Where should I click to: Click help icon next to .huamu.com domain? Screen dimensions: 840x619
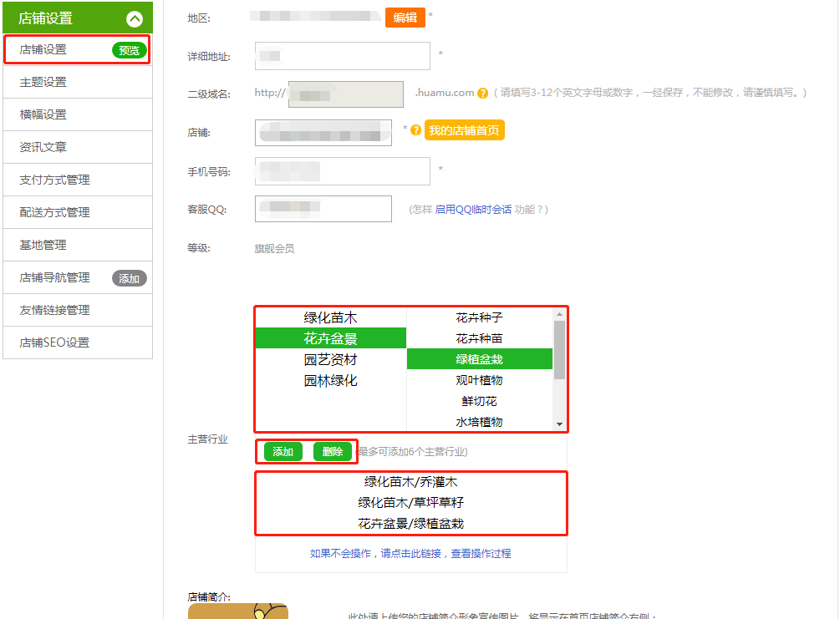point(482,94)
